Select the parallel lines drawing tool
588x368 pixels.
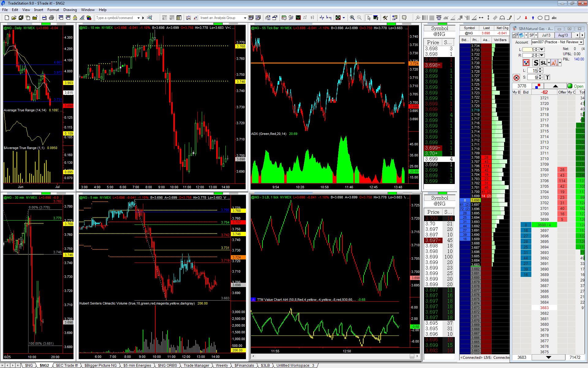tap(495, 18)
